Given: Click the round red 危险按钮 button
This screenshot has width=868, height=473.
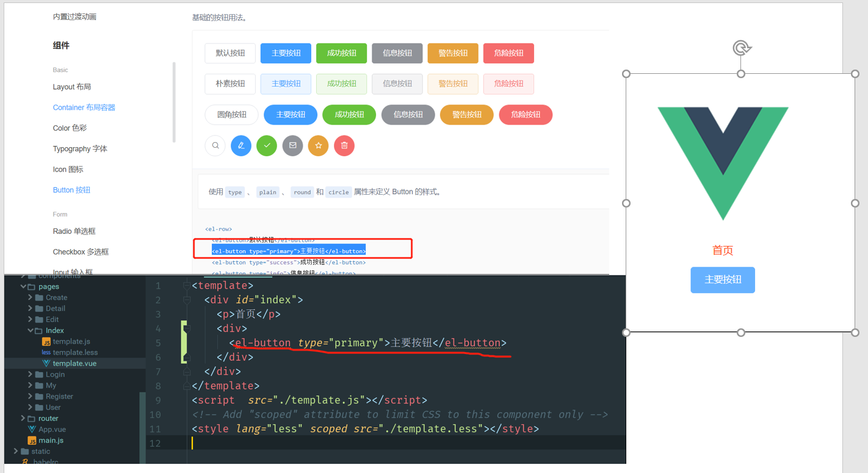Looking at the screenshot, I should [526, 115].
